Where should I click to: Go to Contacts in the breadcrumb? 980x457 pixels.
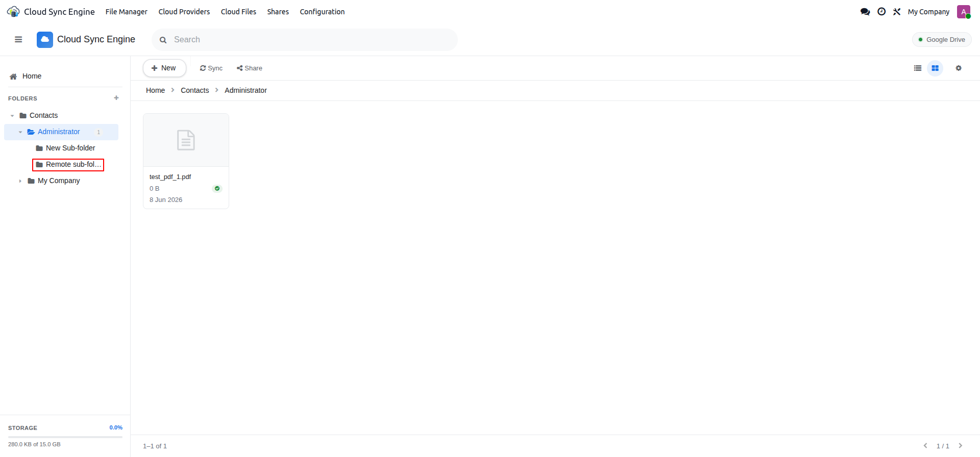[x=195, y=90]
